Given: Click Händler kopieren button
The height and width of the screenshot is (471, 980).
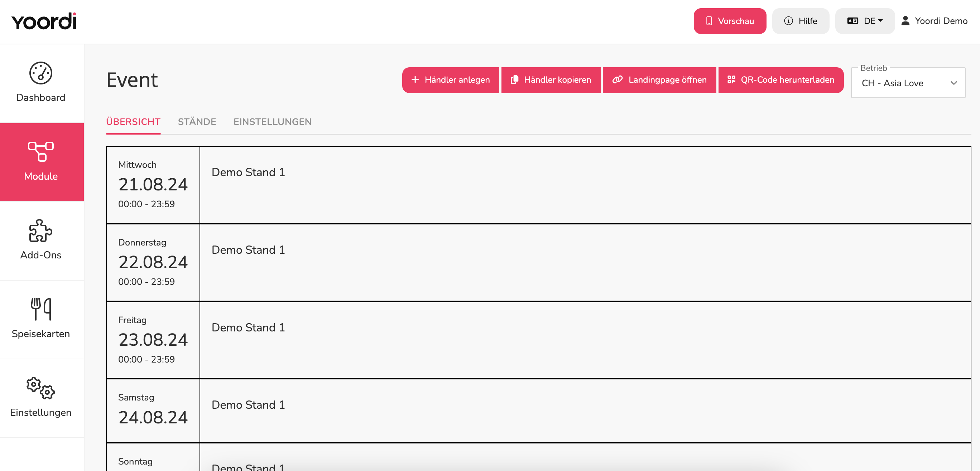Looking at the screenshot, I should point(551,80).
